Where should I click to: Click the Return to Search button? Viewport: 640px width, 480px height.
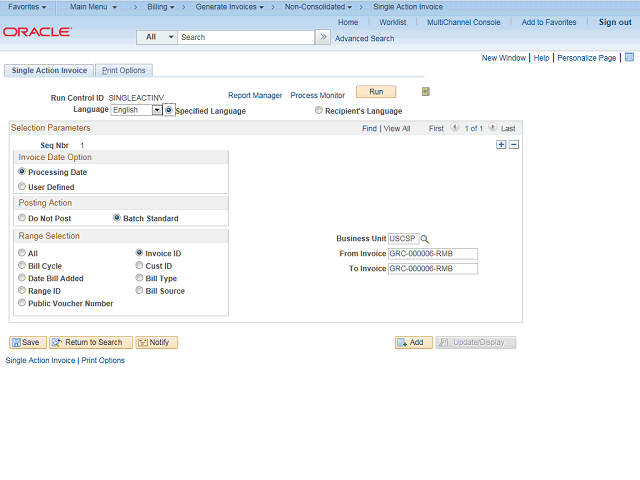point(91,342)
